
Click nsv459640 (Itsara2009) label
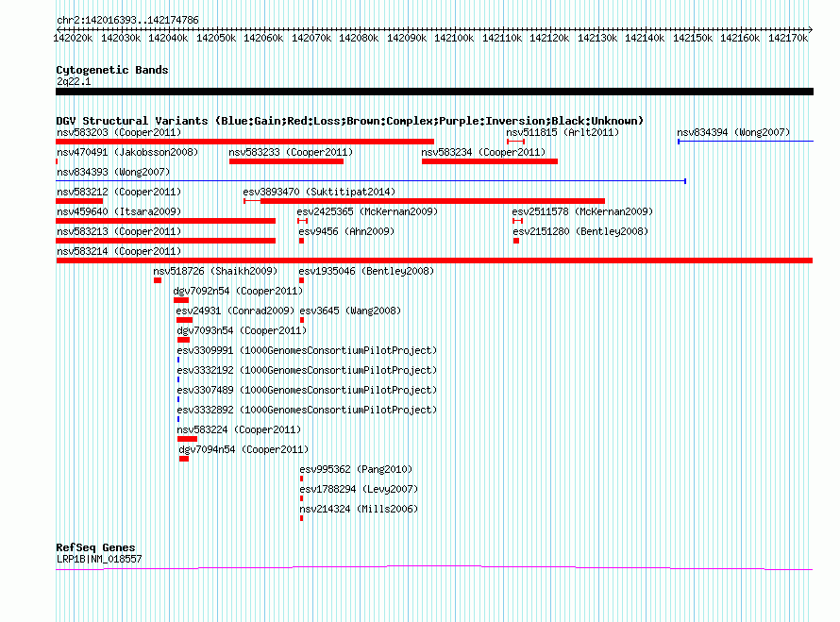tap(119, 211)
